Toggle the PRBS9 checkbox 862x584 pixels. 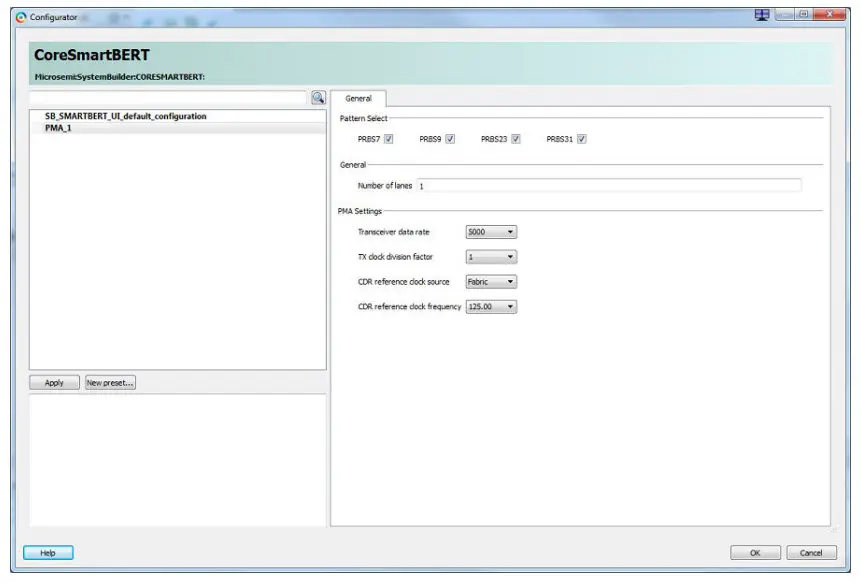point(450,139)
